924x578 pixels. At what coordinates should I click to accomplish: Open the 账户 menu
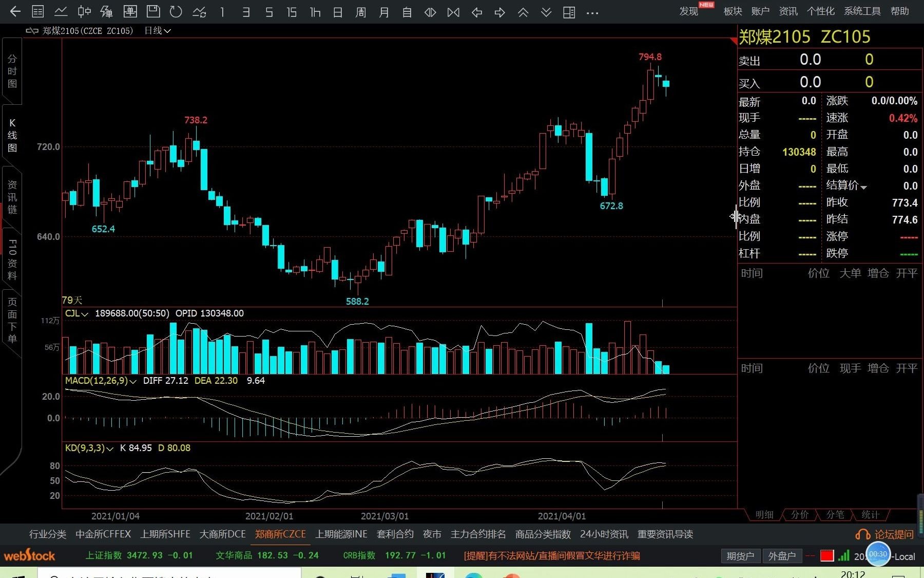(x=760, y=11)
